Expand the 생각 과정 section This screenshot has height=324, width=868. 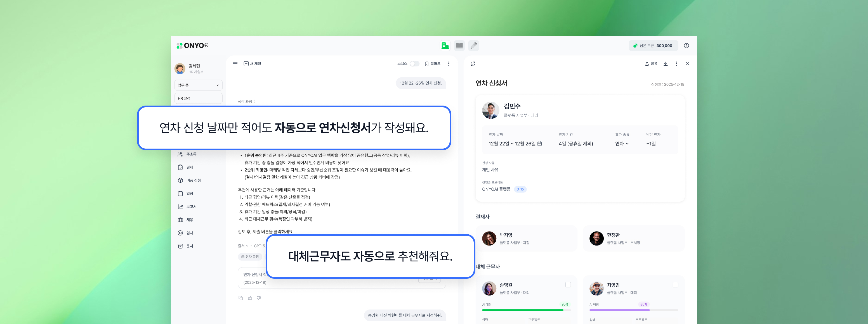[247, 101]
